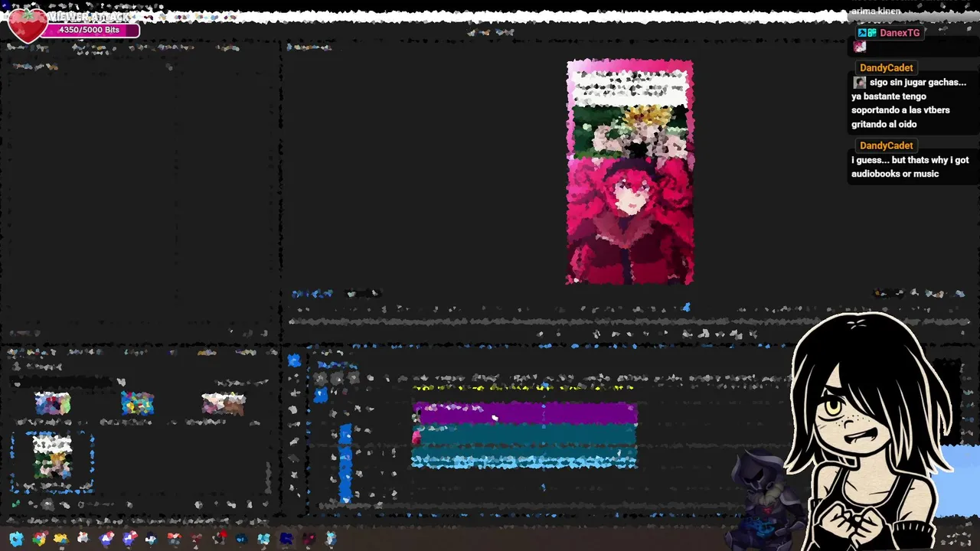Screen dimensions: 980x551
Task: Open DanexTG's username in the chat
Action: click(900, 33)
